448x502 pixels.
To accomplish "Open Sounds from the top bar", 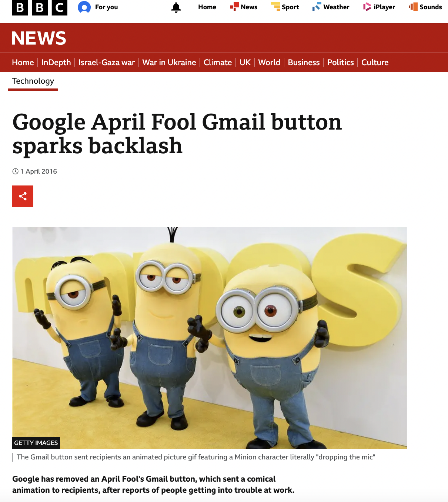I will 425,7.
